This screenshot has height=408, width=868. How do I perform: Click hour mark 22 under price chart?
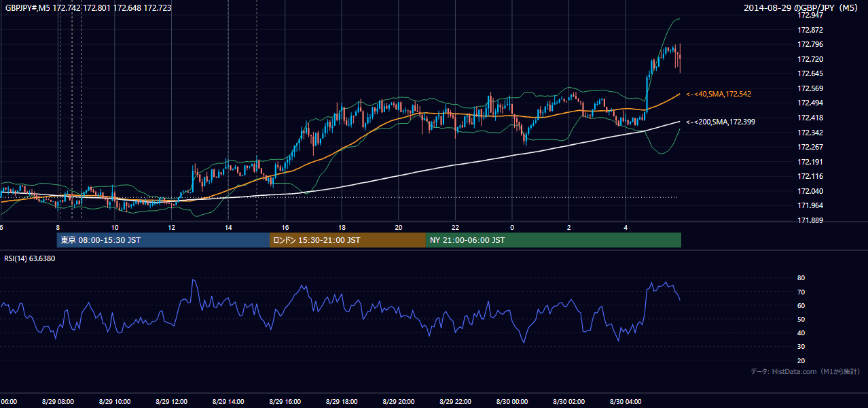click(x=455, y=227)
